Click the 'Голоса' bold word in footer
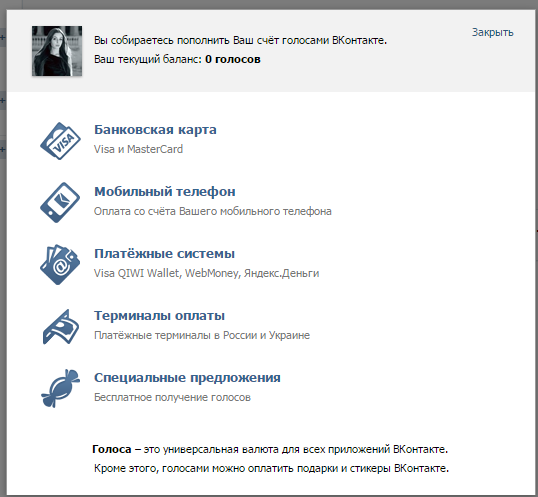 coord(112,449)
